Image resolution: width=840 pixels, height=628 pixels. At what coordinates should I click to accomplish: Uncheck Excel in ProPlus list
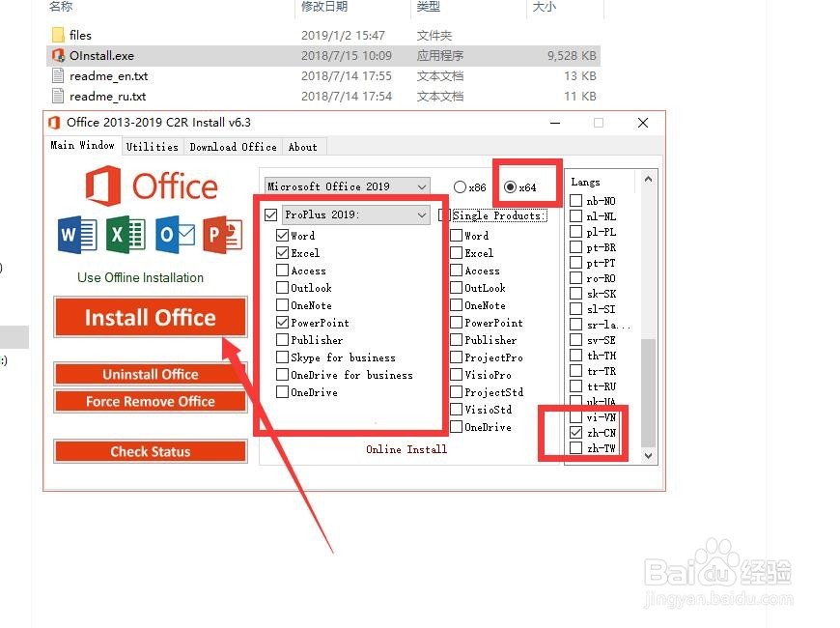[282, 252]
